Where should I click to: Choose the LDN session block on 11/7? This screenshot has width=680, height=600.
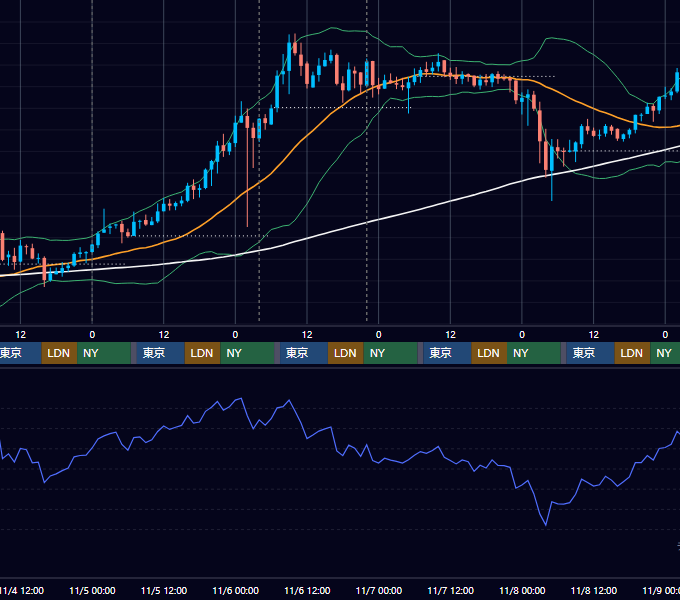click(489, 353)
